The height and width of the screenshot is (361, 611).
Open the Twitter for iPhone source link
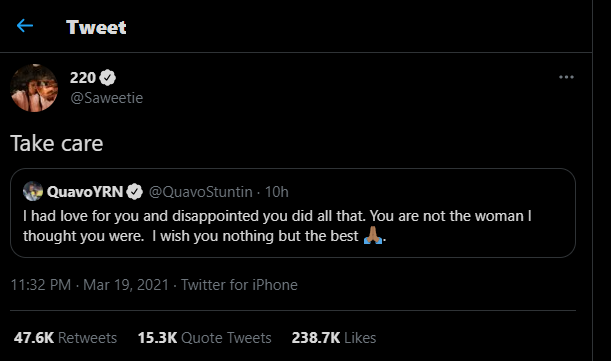point(239,285)
